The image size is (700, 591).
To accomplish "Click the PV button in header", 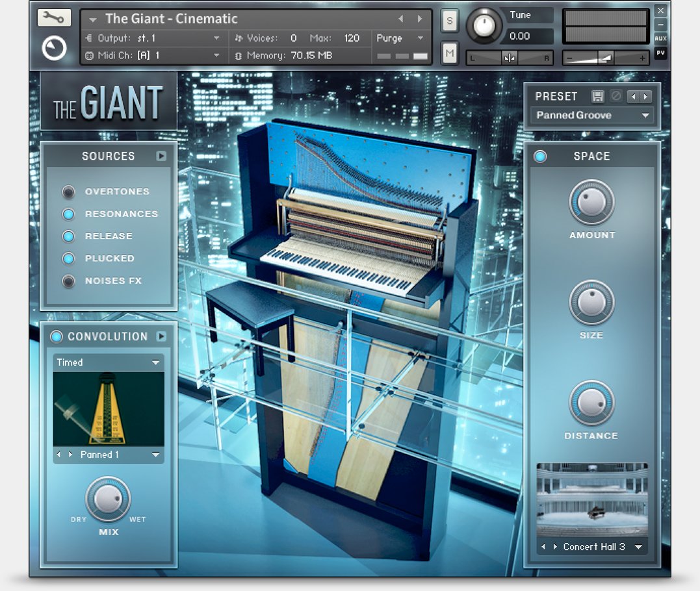I will 660,53.
